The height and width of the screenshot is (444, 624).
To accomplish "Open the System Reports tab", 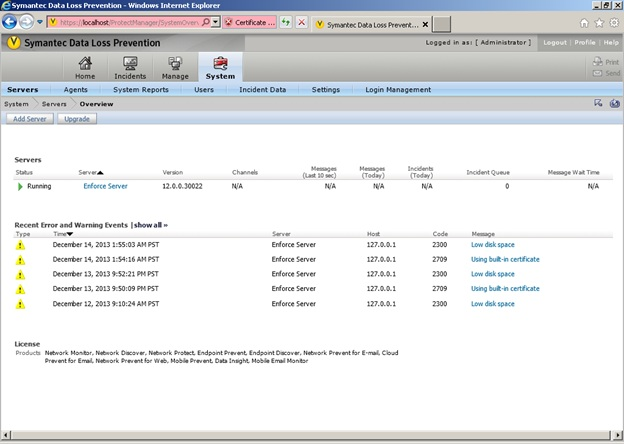I will click(x=141, y=90).
